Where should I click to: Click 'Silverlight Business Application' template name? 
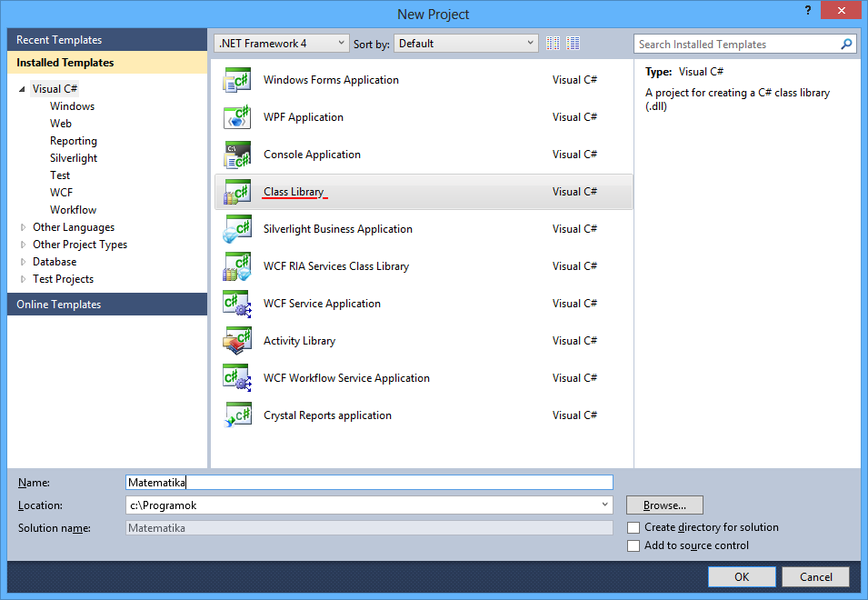click(338, 228)
